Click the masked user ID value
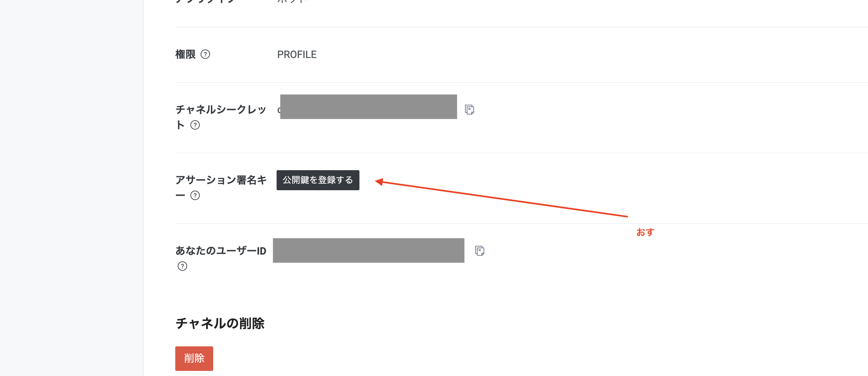868x376 pixels. coord(368,251)
